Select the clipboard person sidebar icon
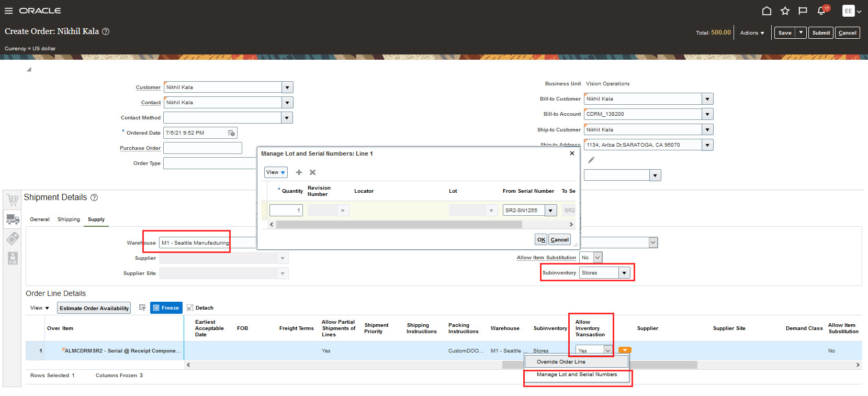 coord(13,258)
